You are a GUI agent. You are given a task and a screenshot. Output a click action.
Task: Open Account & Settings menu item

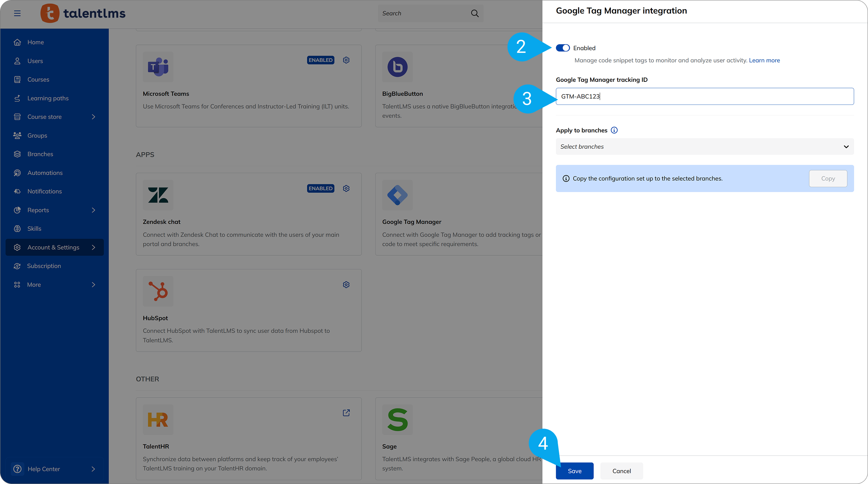pos(54,247)
